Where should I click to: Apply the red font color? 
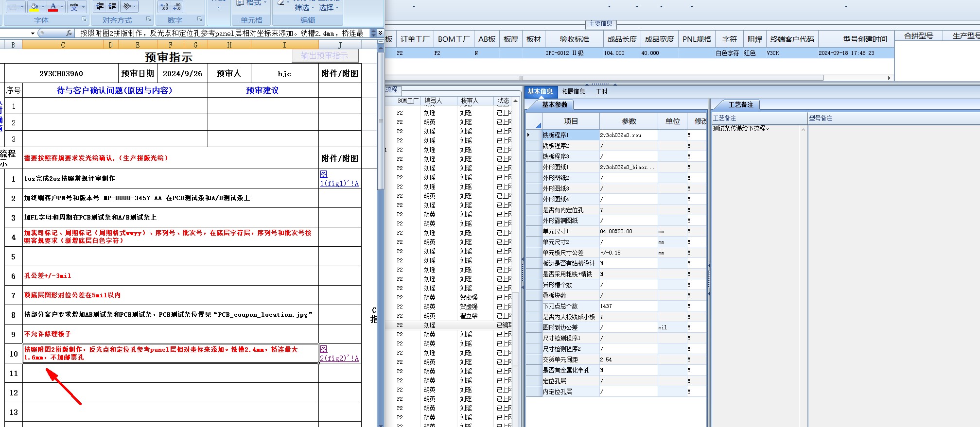[x=53, y=6]
